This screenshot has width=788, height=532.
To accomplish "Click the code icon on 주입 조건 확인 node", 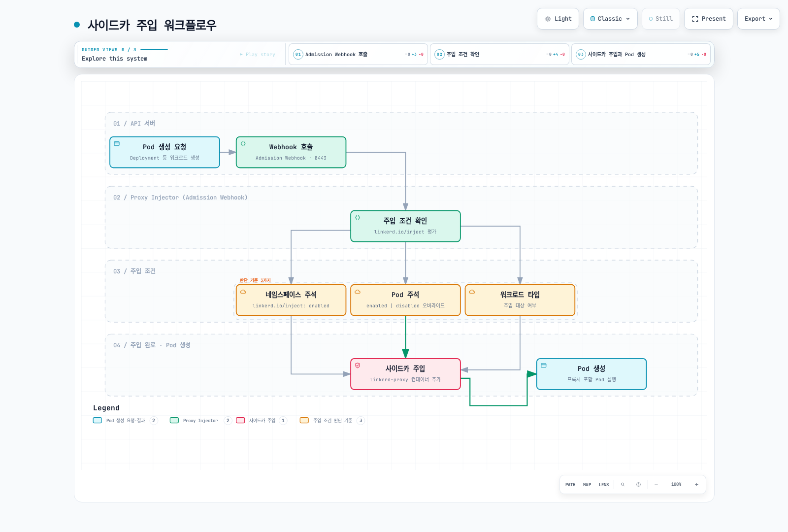I will pos(358,218).
